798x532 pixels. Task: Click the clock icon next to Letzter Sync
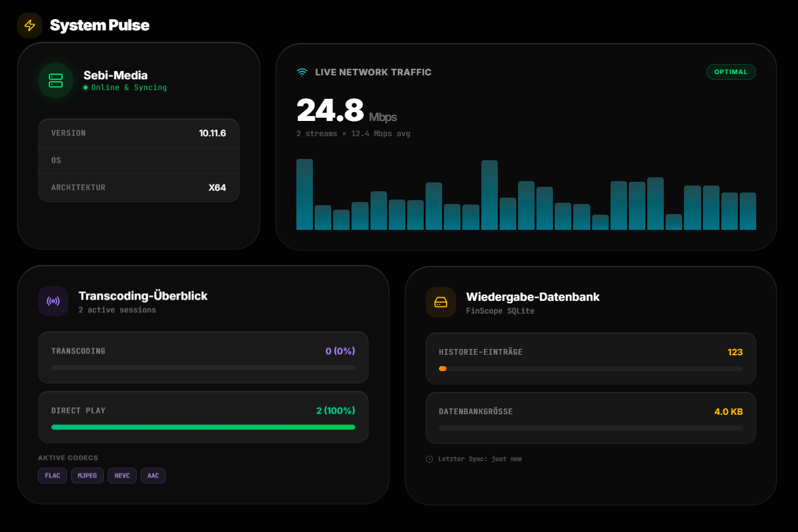pos(429,459)
